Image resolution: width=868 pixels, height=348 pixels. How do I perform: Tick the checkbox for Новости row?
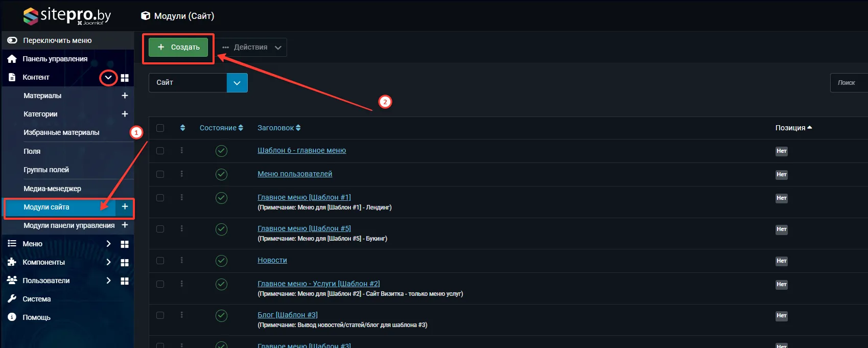[x=160, y=261]
